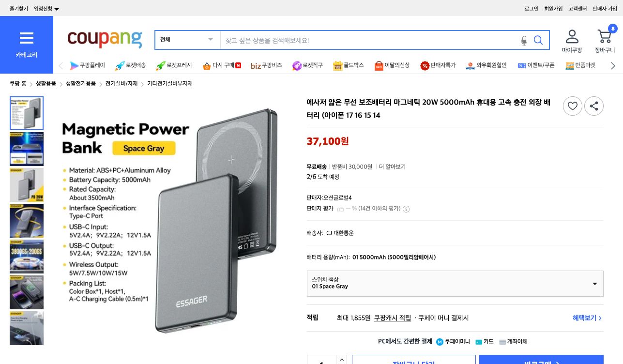
Task: Click the share icon next to the heart
Action: pos(594,106)
